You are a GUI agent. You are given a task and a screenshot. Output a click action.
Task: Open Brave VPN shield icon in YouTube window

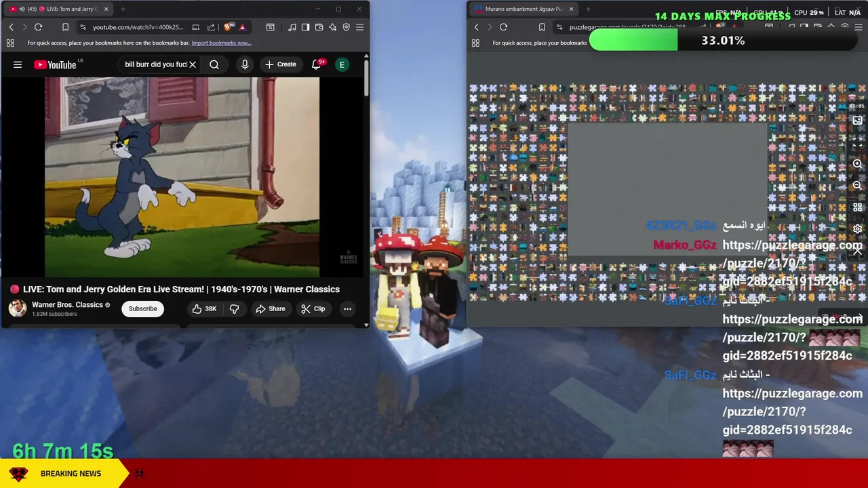point(346,27)
